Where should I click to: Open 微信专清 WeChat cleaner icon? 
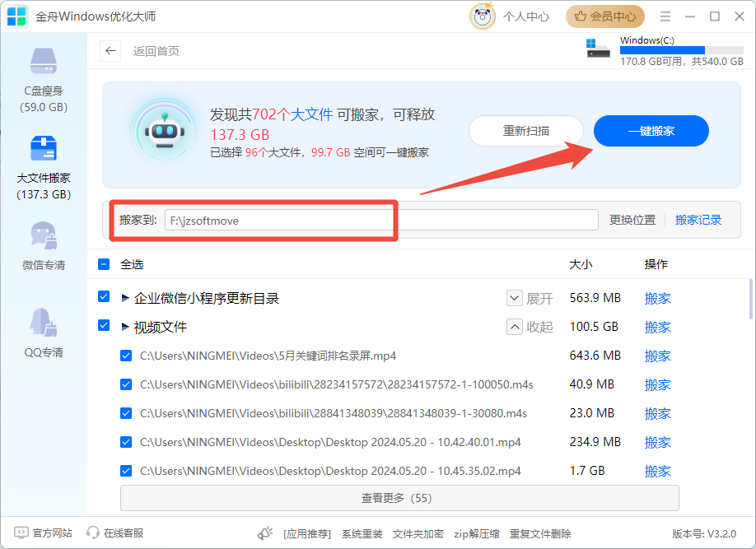click(x=44, y=235)
